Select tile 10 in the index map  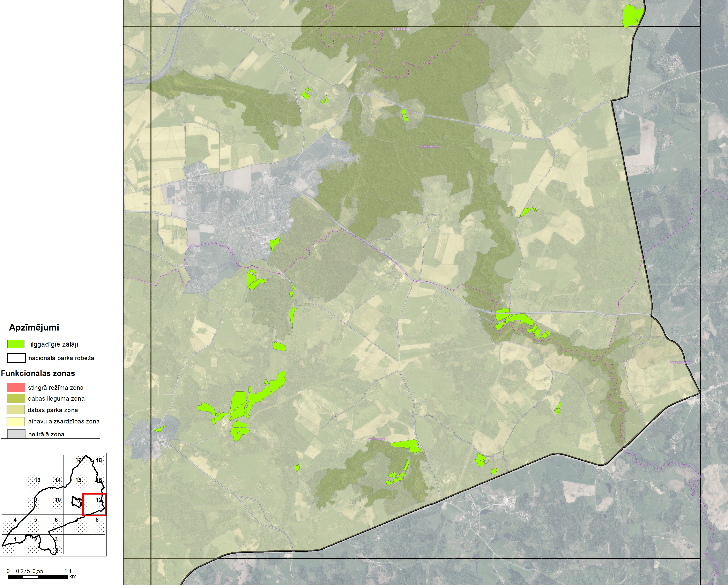pyautogui.click(x=54, y=505)
